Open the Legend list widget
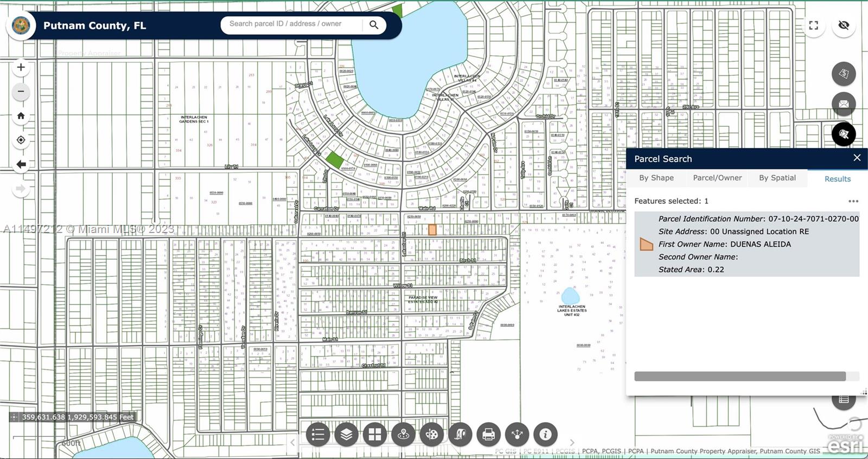 [x=318, y=434]
